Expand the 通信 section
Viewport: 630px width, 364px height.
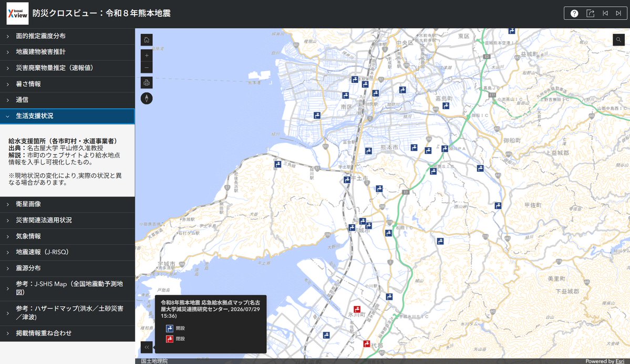coord(67,100)
